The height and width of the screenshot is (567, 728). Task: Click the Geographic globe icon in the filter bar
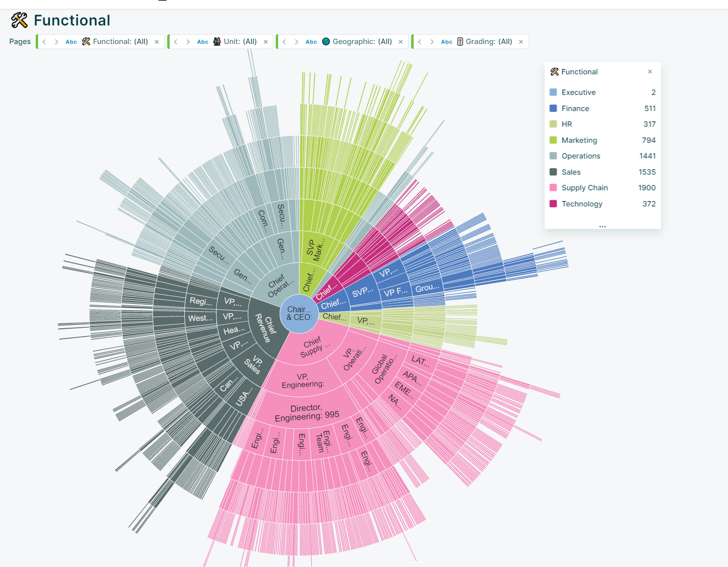coord(325,42)
